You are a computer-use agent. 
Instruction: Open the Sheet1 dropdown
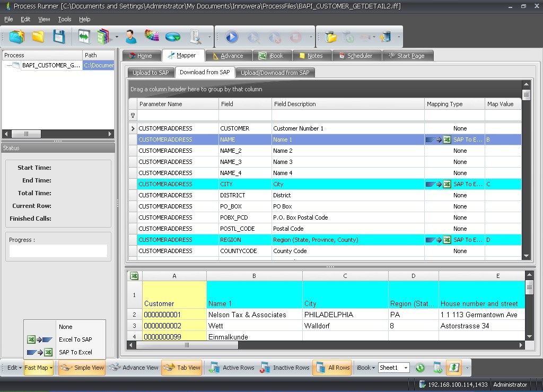[x=406, y=368]
